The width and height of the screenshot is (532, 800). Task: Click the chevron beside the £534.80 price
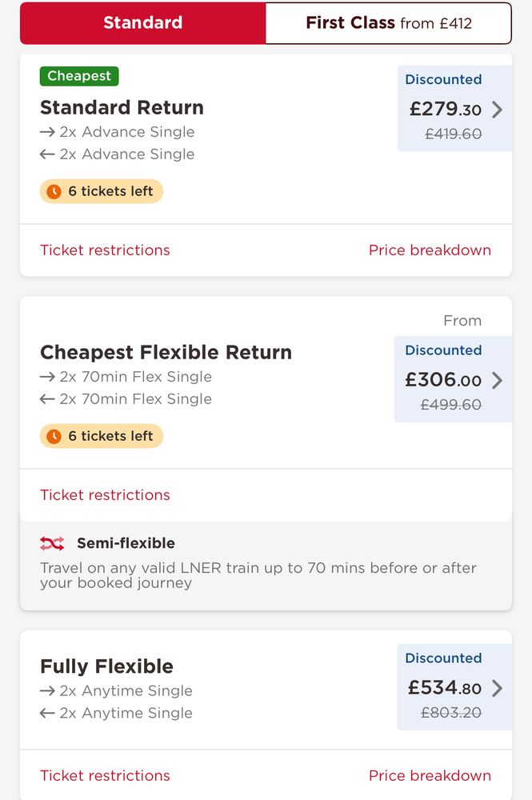pos(497,688)
